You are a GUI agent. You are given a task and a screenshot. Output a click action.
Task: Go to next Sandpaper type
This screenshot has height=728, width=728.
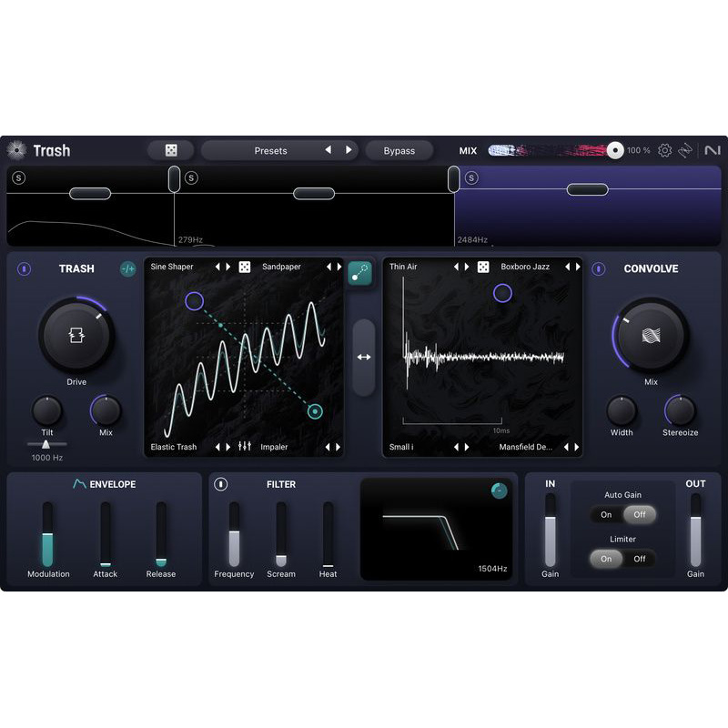click(339, 267)
